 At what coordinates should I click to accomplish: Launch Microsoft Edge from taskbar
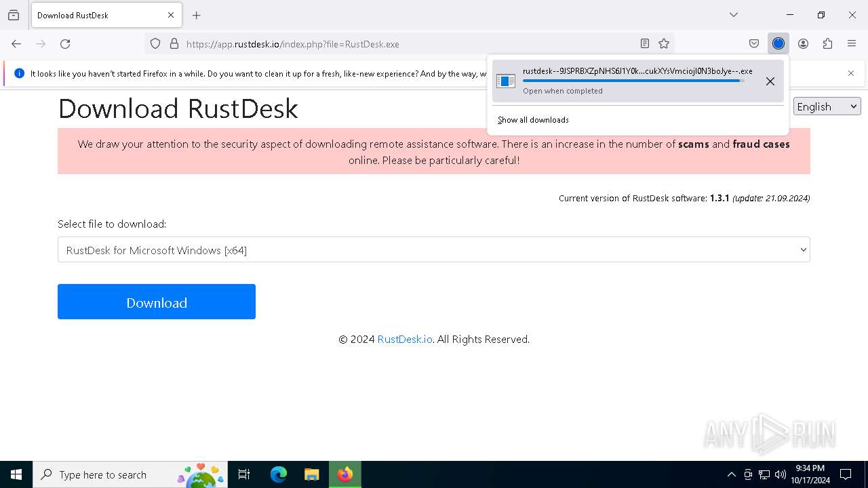(279, 474)
